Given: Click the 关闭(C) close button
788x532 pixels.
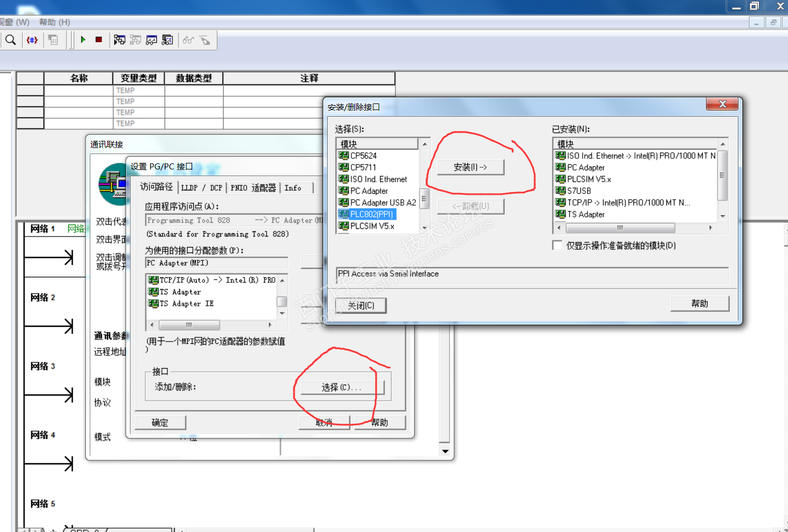Looking at the screenshot, I should (x=361, y=305).
